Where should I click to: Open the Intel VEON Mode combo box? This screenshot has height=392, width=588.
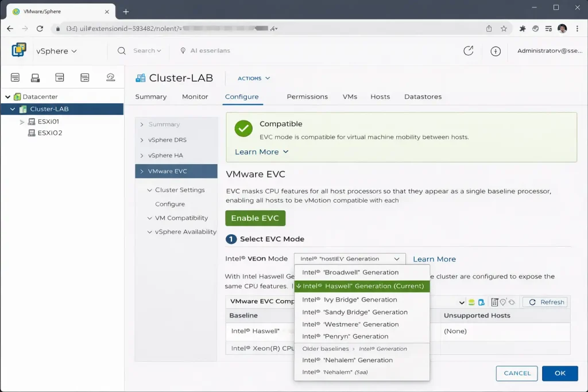(350, 259)
